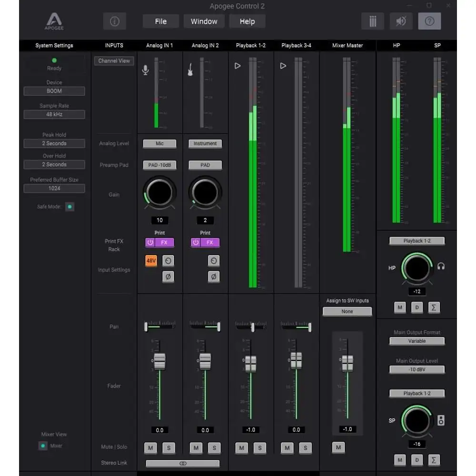Open the Help menu
The image size is (476, 476).
click(248, 21)
